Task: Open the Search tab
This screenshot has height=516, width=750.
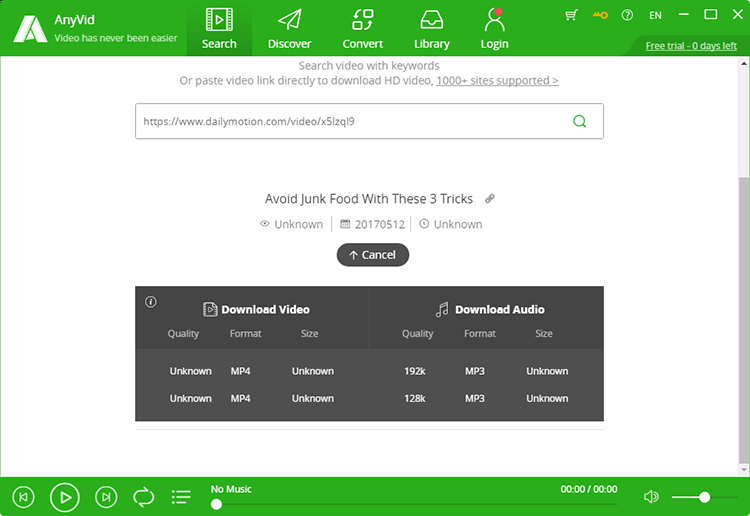Action: coord(219,28)
